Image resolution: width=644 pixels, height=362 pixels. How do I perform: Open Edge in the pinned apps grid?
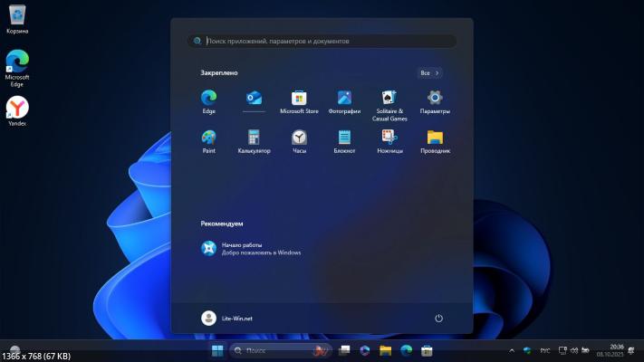[x=209, y=98]
